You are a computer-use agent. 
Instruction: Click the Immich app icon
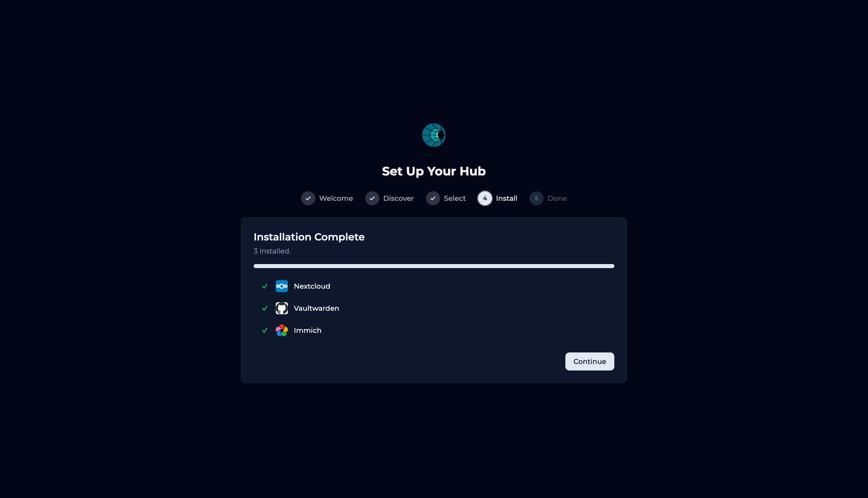point(282,331)
